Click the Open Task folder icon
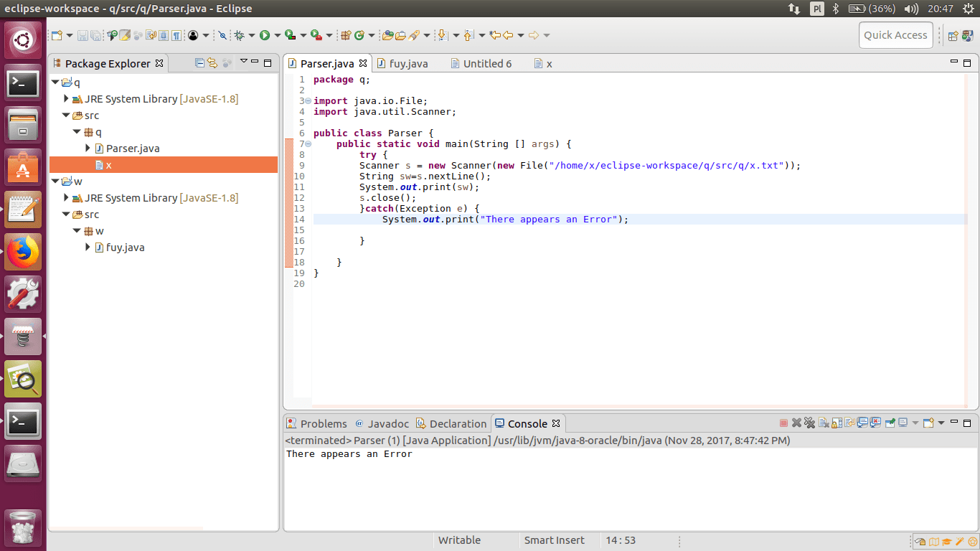 [x=400, y=35]
